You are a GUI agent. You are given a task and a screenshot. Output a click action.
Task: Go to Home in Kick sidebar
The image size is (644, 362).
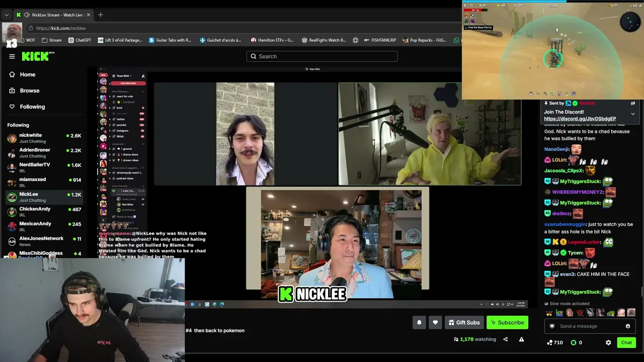(28, 74)
